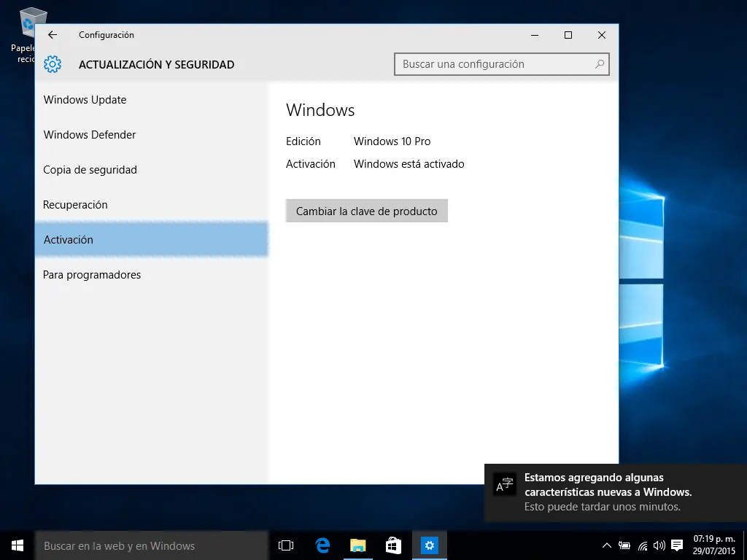The width and height of the screenshot is (747, 560).
Task: Click the volume speaker tray icon
Action: point(659,545)
